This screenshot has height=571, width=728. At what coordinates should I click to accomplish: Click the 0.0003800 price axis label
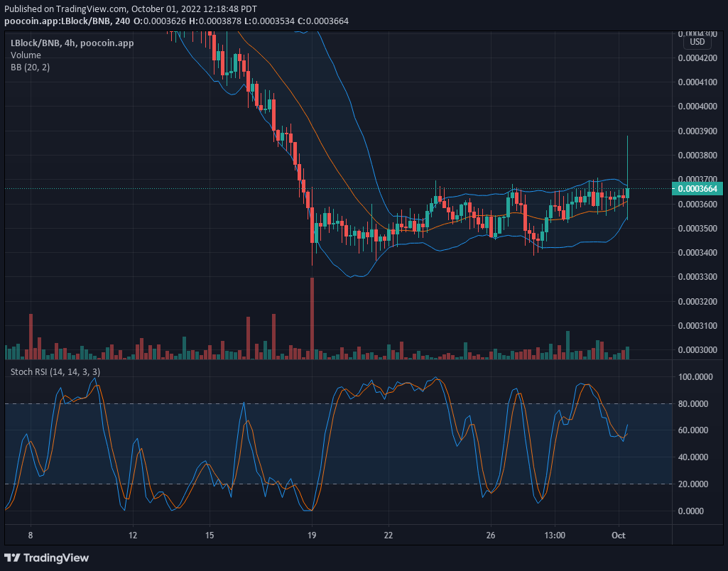697,156
